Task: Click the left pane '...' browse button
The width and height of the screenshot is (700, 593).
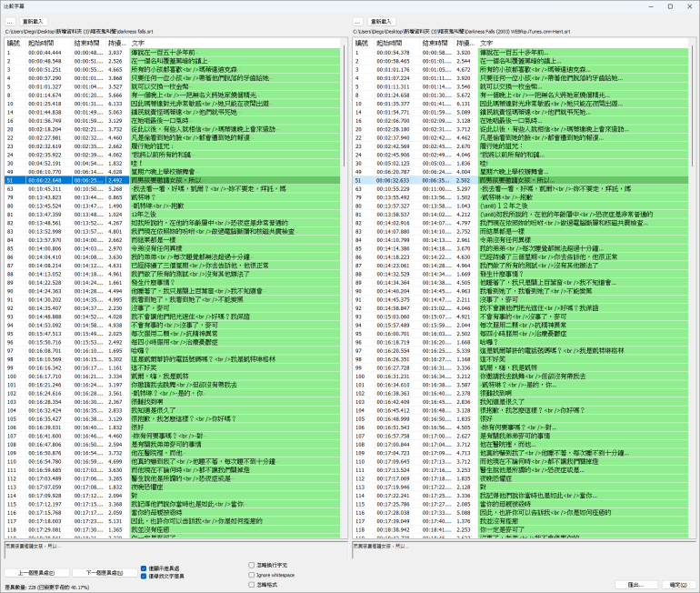Action: click(10, 22)
